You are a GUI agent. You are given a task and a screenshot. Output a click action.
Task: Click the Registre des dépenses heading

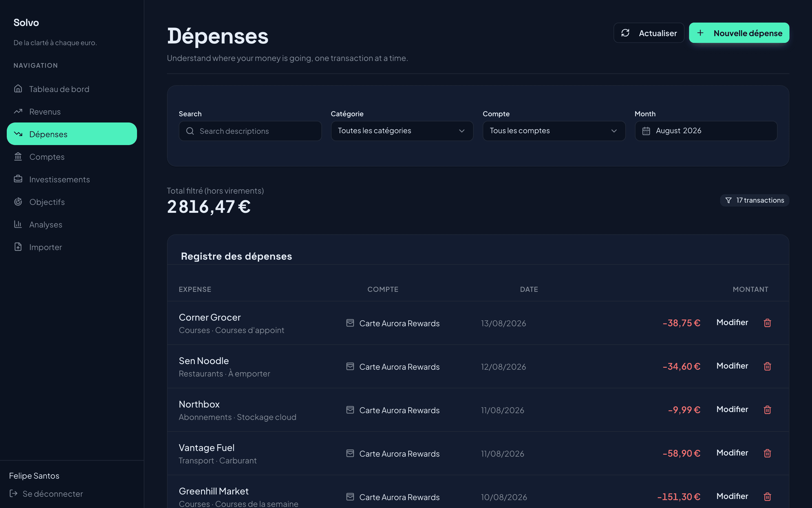pyautogui.click(x=236, y=256)
